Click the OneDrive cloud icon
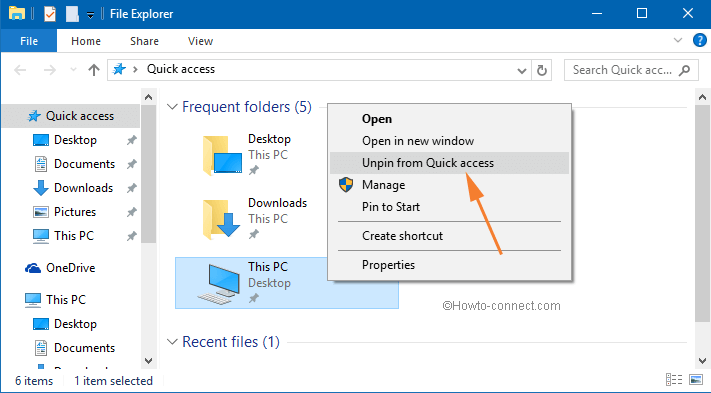 33,268
